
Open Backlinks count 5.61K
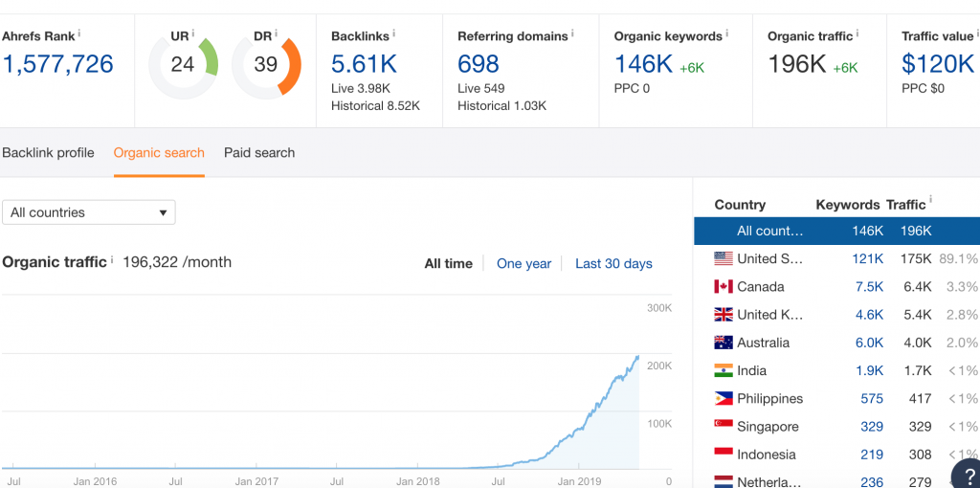[x=364, y=64]
